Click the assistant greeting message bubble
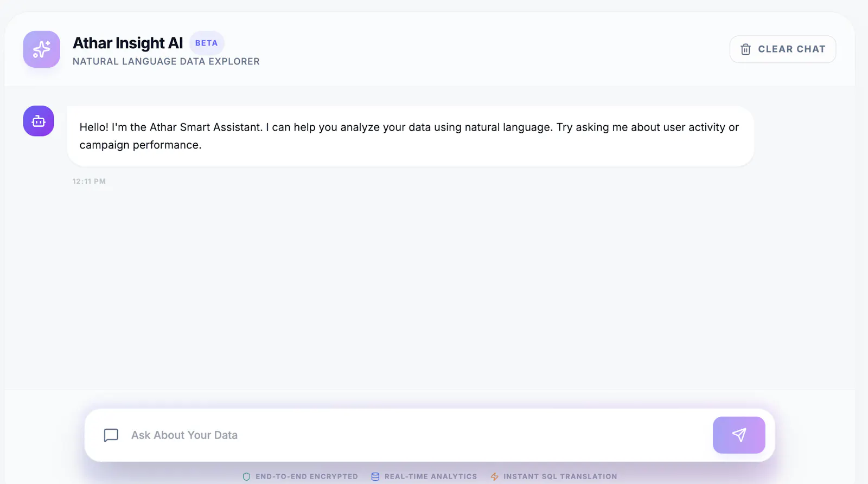The height and width of the screenshot is (484, 868). tap(411, 136)
